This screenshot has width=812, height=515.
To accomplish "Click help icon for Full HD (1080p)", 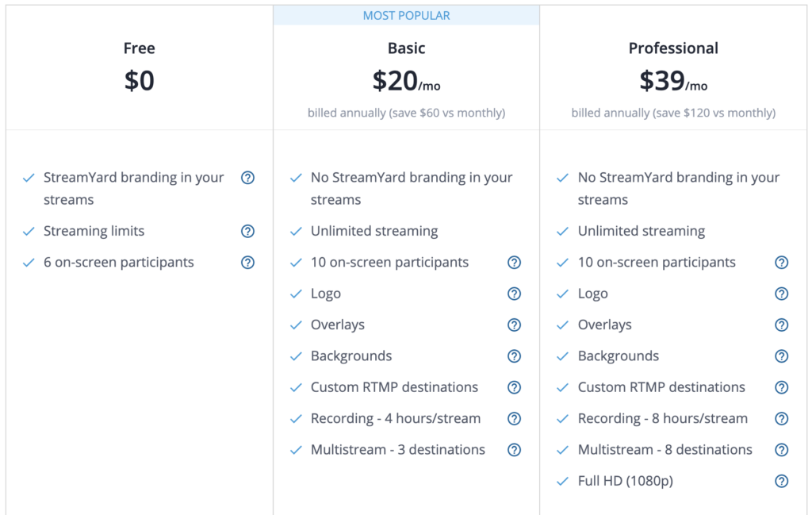I will click(781, 482).
